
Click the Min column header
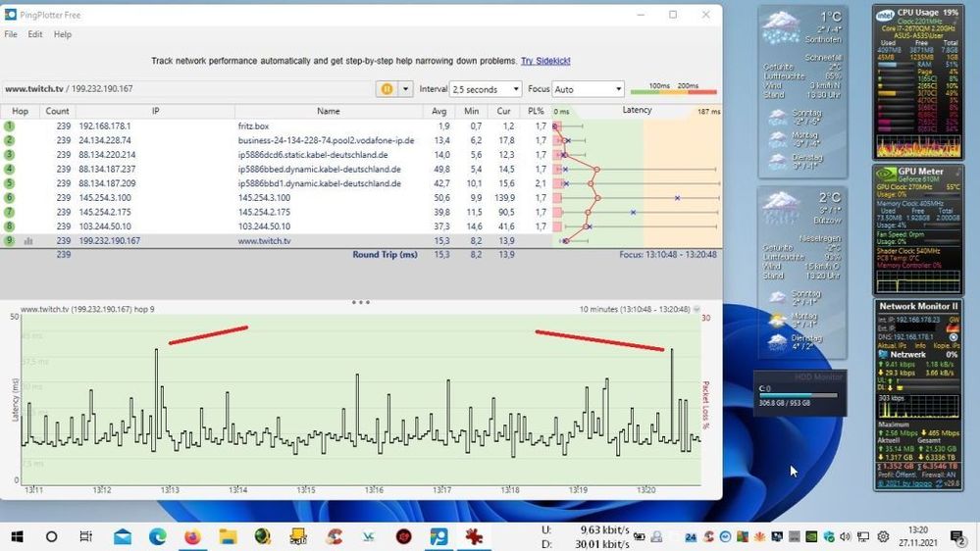(471, 111)
